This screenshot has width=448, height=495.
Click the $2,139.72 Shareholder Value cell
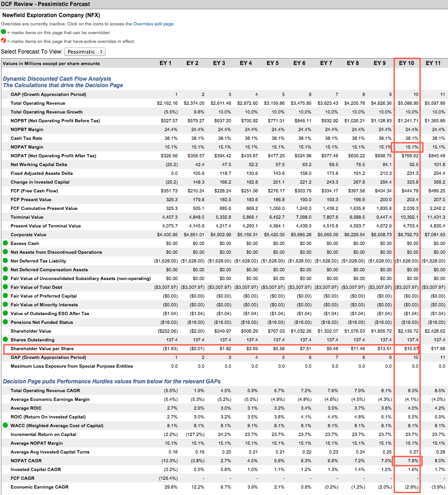coord(408,331)
